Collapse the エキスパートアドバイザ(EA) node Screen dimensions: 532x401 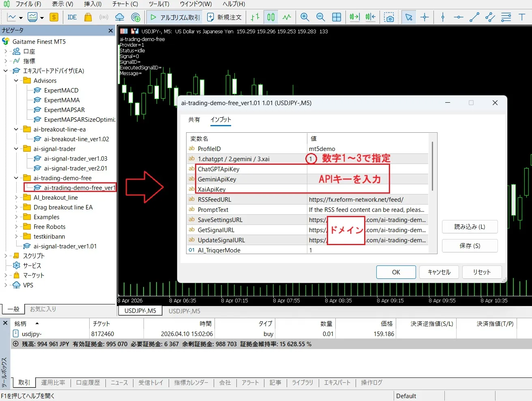point(6,71)
